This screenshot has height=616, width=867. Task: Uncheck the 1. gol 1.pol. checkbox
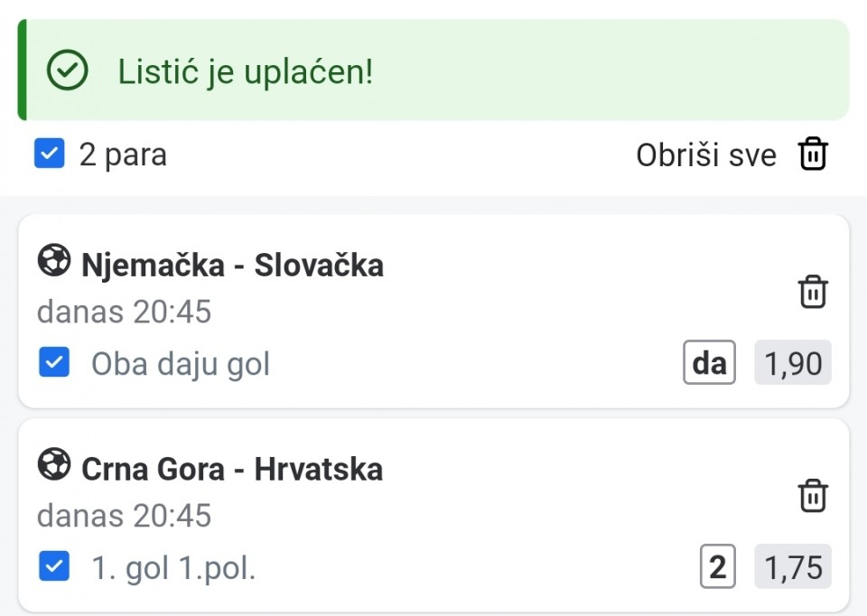coord(54,567)
